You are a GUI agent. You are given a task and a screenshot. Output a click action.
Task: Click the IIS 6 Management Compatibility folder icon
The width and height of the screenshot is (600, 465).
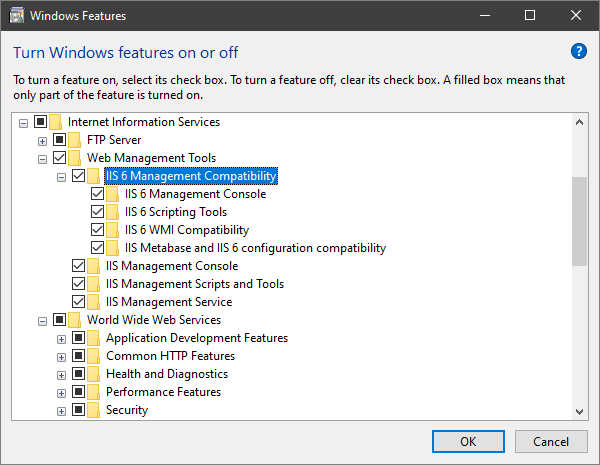click(x=94, y=176)
